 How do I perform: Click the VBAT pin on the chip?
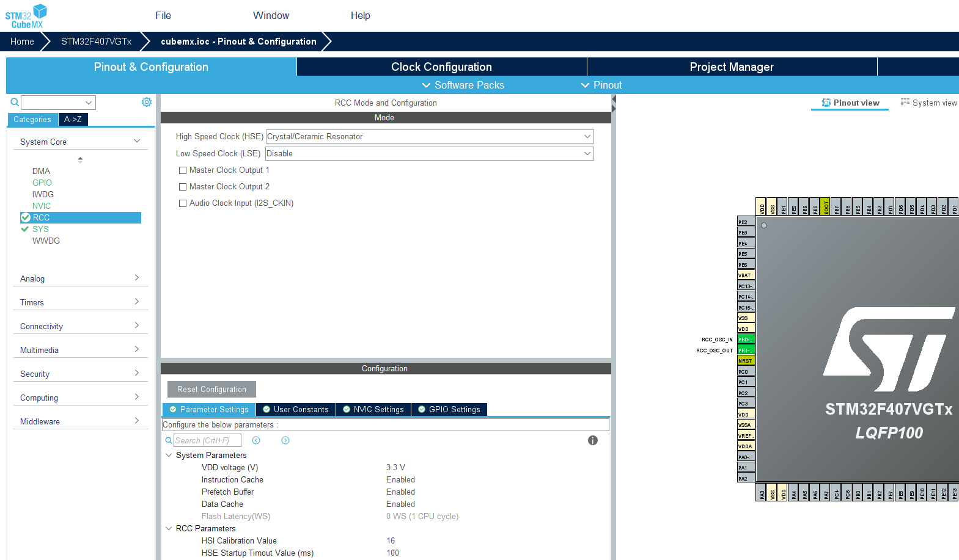pos(746,275)
